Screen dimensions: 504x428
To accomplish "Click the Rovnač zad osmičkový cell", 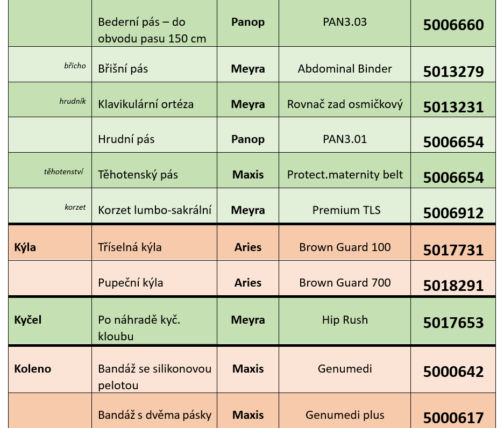I will point(345,99).
